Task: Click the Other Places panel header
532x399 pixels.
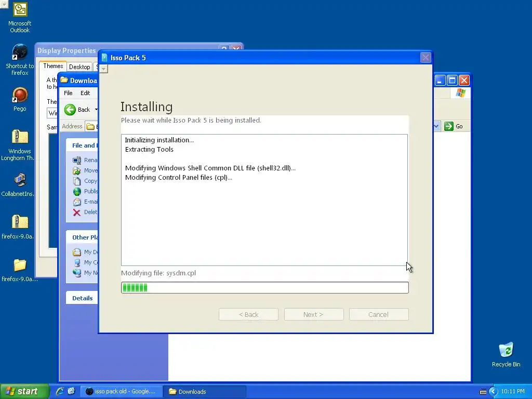Action: pyautogui.click(x=83, y=237)
